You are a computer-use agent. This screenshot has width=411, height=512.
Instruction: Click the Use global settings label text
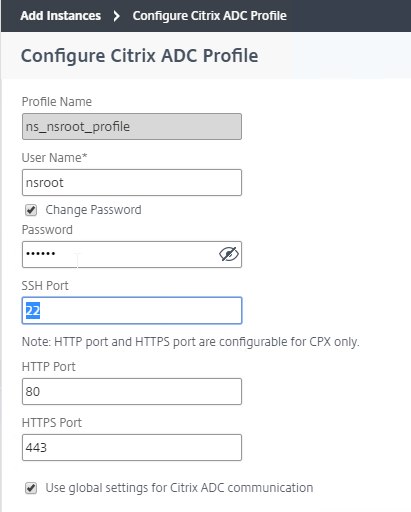(179, 488)
